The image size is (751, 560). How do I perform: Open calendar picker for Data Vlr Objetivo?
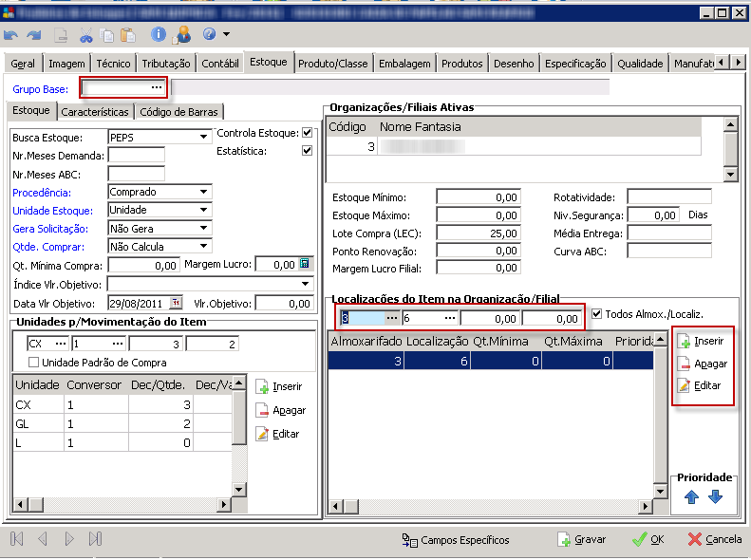coord(175,304)
